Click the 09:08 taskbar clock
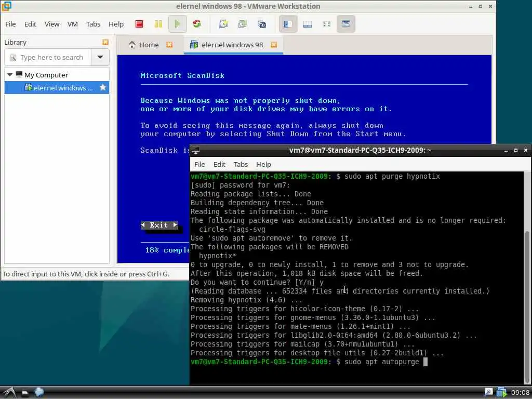The image size is (532, 399). tap(520, 393)
